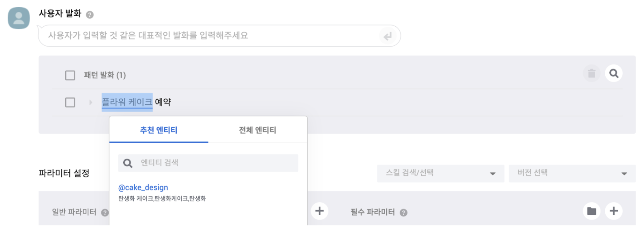This screenshot has width=644, height=226.
Task: Click the highlighted 플라워 케이크 text
Action: pos(127,102)
